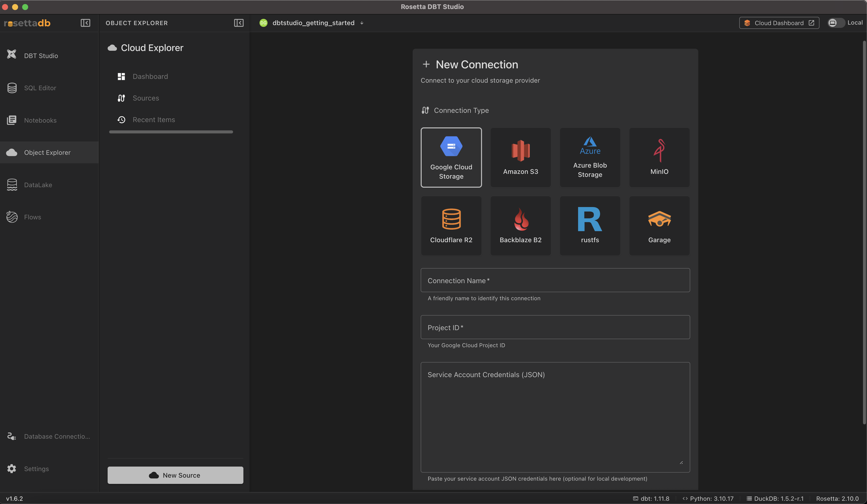Choose the Azure Blob Storage connection type
Screen dimensions: 867x504
click(590, 158)
